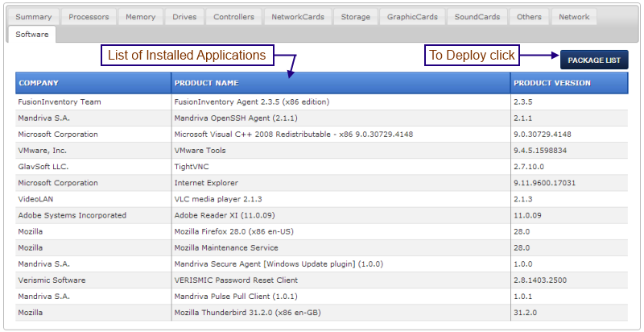The image size is (644, 332).
Task: Click version 1.0.0 cell
Action: pyautogui.click(x=569, y=264)
